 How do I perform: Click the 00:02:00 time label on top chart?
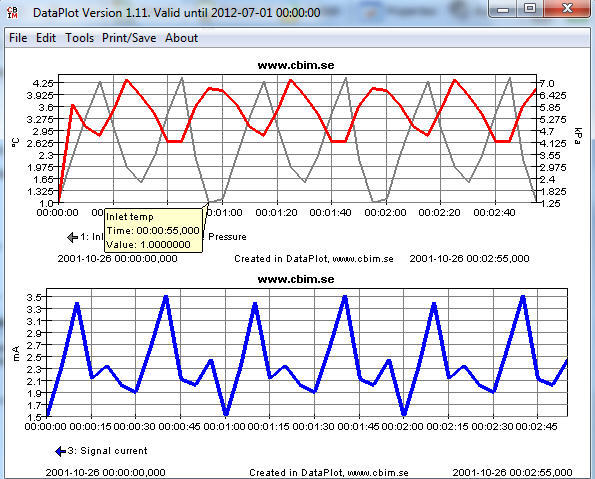pyautogui.click(x=385, y=213)
